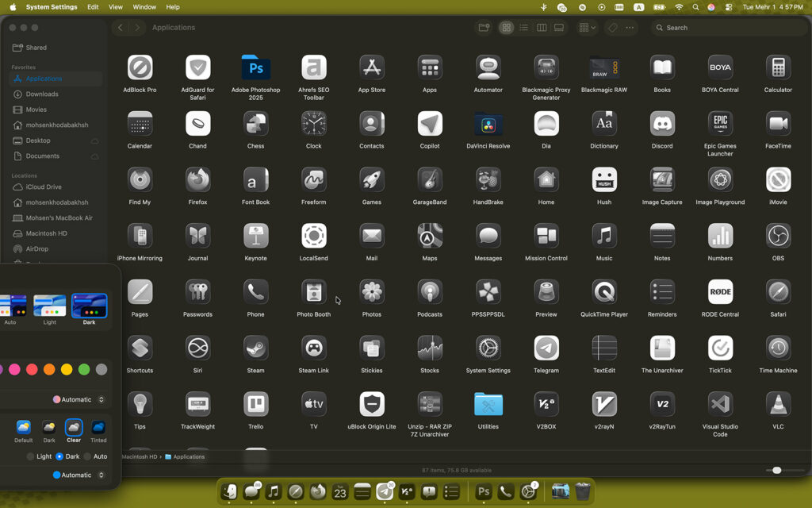Click the Finder new folder toolbar icon
812x508 pixels.
[x=484, y=28]
